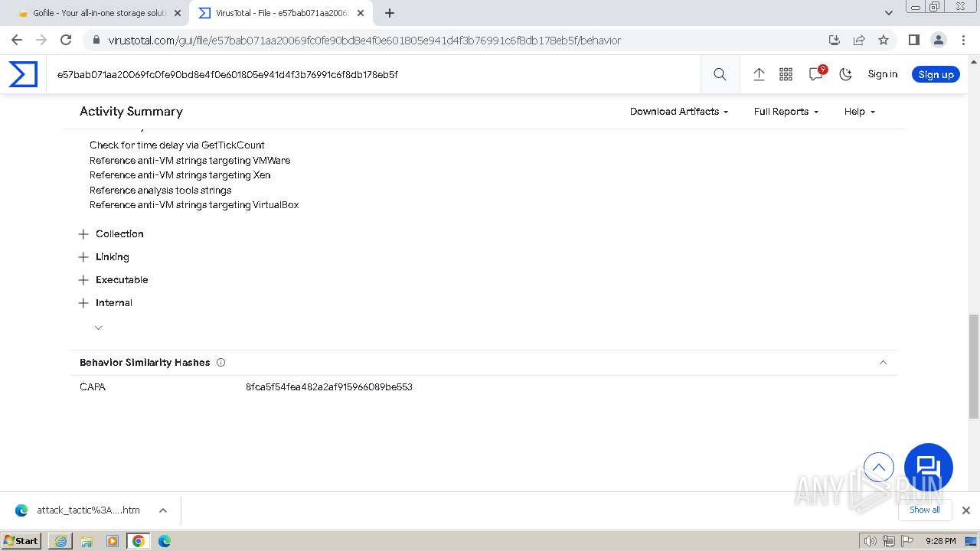
Task: Click Chrome icon in taskbar
Action: click(x=139, y=541)
